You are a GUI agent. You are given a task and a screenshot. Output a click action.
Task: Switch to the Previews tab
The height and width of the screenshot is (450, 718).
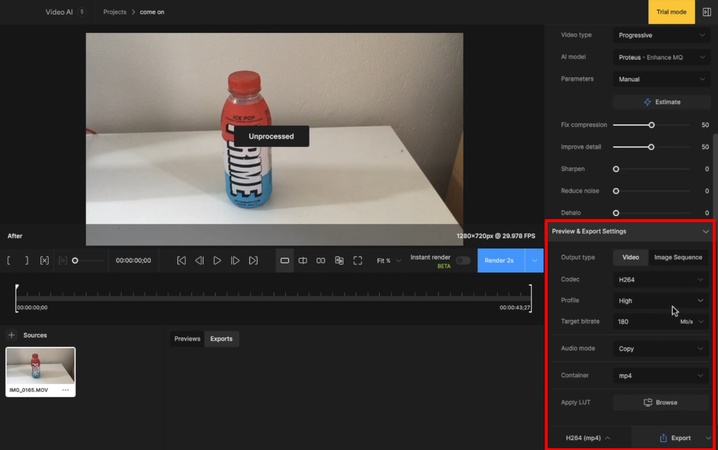[187, 339]
